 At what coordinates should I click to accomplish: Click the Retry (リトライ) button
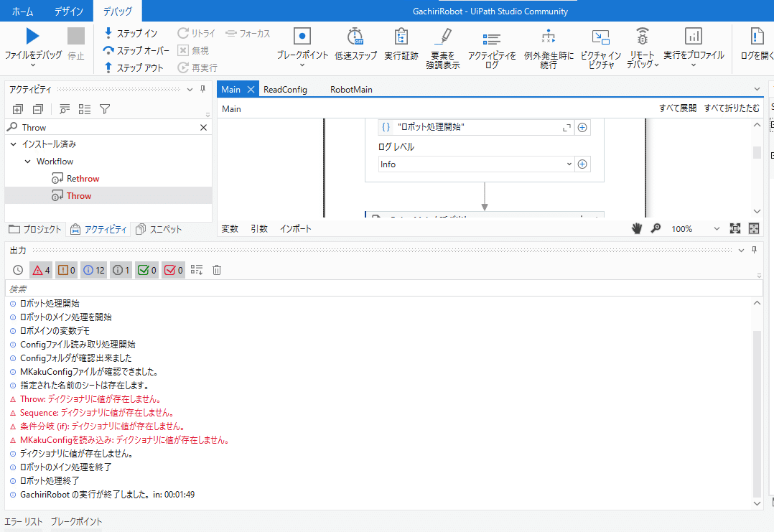(x=197, y=33)
